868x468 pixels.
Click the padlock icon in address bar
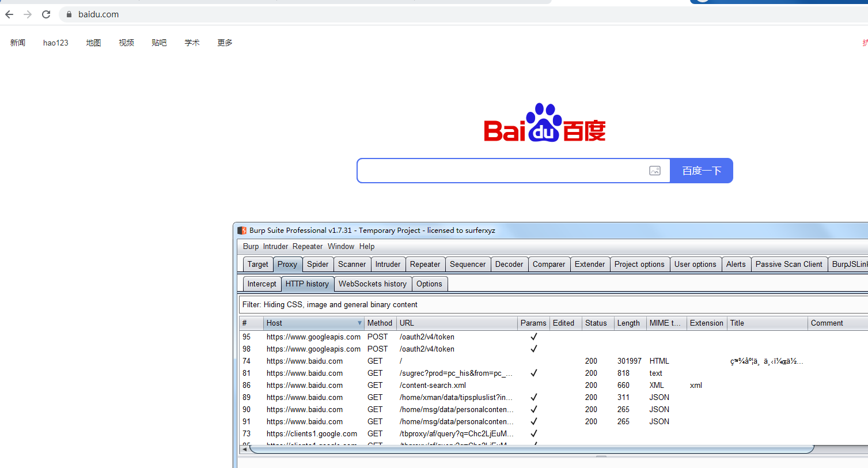click(69, 14)
